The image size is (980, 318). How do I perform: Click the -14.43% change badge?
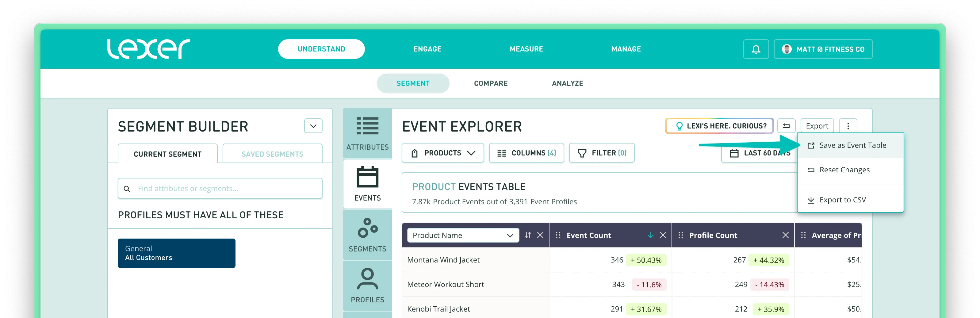769,285
